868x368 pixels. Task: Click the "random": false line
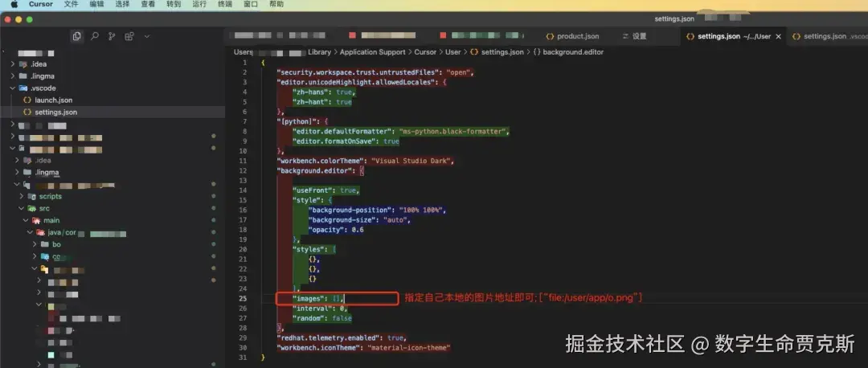[322, 318]
